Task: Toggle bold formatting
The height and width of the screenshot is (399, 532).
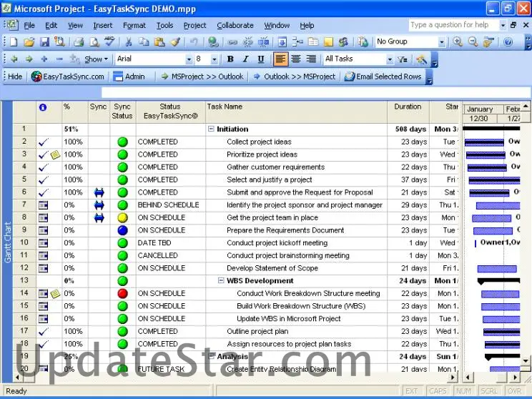Action: (230, 59)
